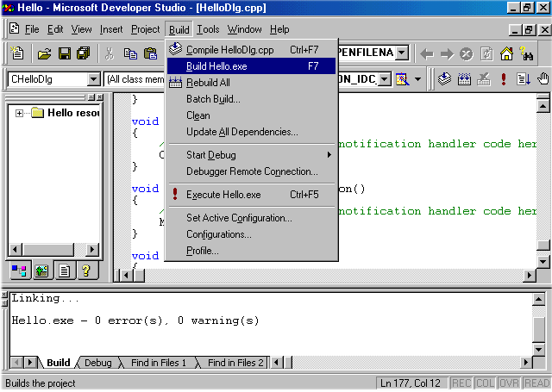The width and height of the screenshot is (552, 392).
Task: Click the Home house icon
Action: 506,53
